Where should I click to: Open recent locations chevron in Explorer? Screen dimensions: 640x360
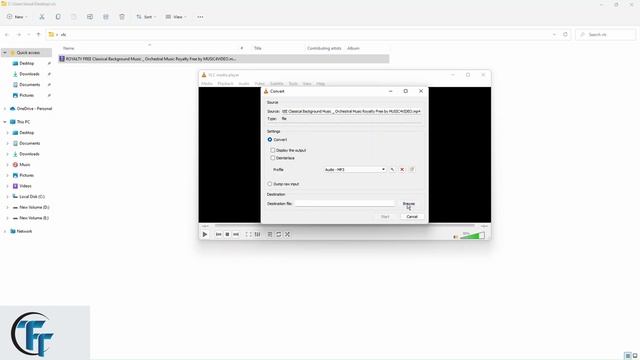point(29,35)
